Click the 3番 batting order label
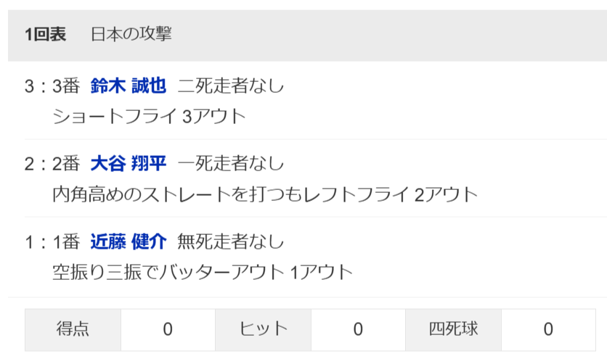The height and width of the screenshot is (364, 607). coord(65,86)
